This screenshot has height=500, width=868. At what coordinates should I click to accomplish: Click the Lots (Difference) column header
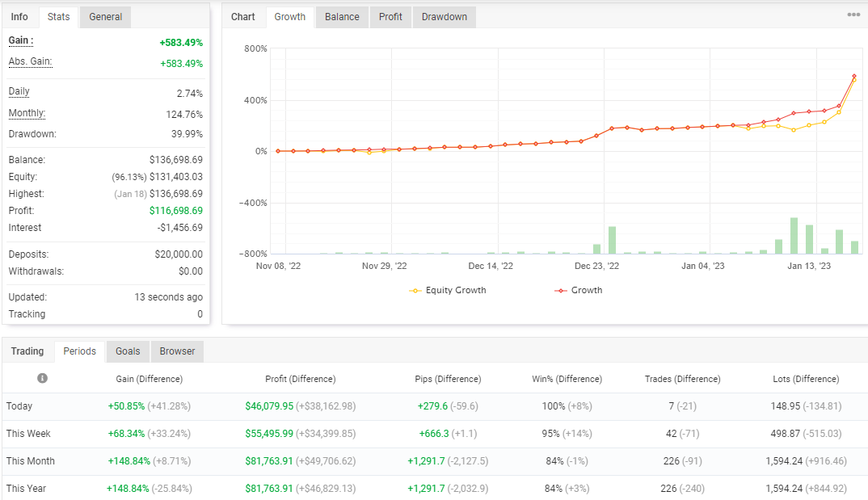tap(806, 379)
